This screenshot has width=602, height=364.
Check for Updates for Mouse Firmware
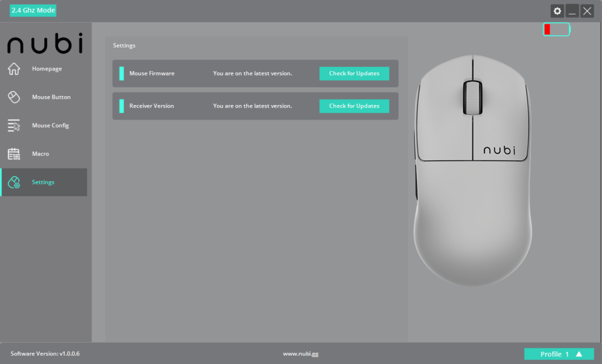[x=354, y=73]
